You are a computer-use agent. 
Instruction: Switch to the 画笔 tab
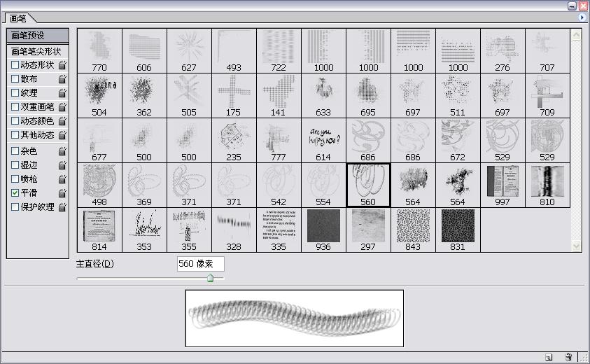17,18
